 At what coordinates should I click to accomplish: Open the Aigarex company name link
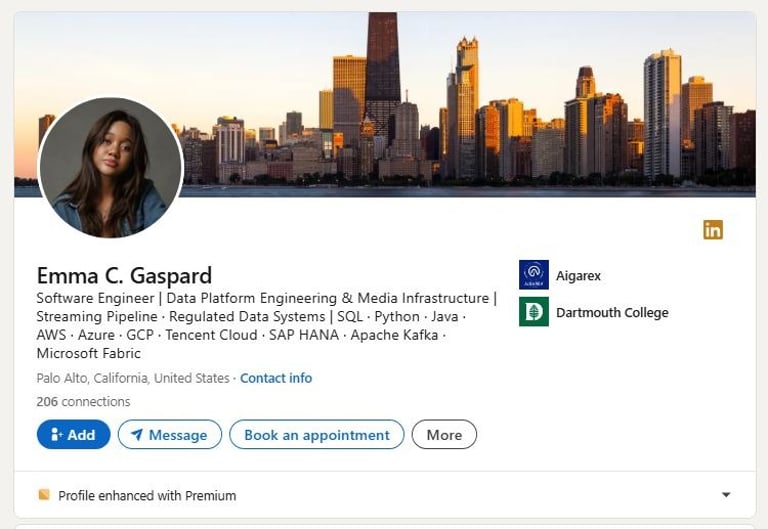click(x=578, y=275)
